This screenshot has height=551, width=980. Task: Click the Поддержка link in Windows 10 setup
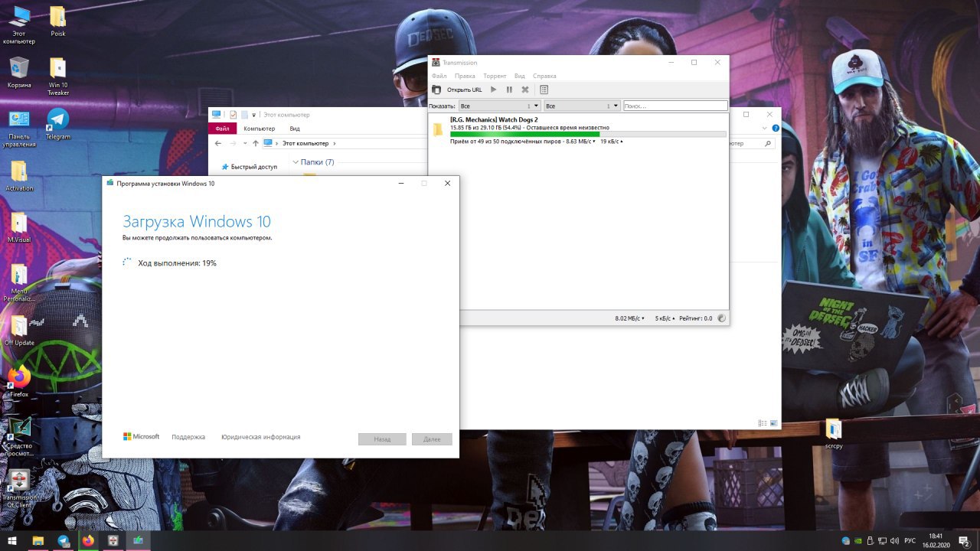coord(188,437)
